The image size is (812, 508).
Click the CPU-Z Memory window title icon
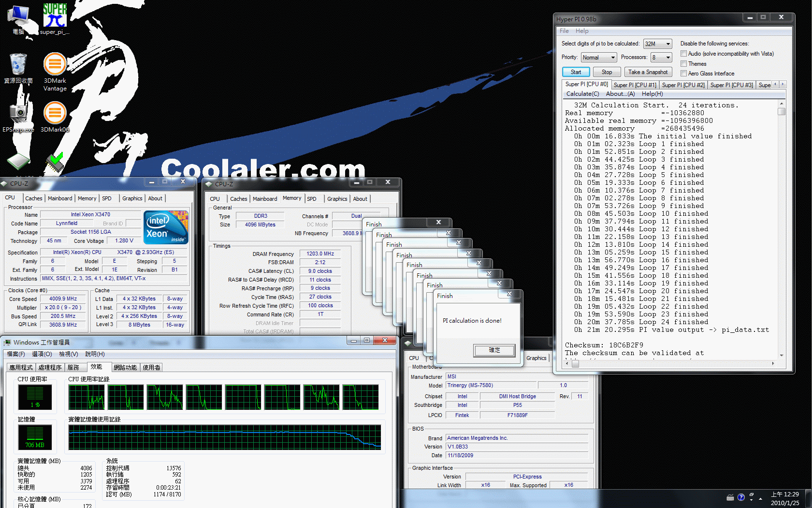pyautogui.click(x=209, y=184)
